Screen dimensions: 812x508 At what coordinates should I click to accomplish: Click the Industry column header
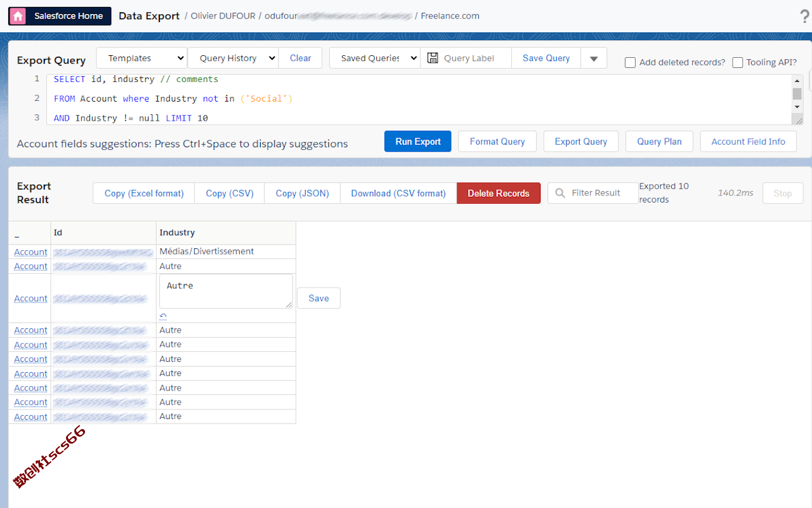[x=226, y=233]
